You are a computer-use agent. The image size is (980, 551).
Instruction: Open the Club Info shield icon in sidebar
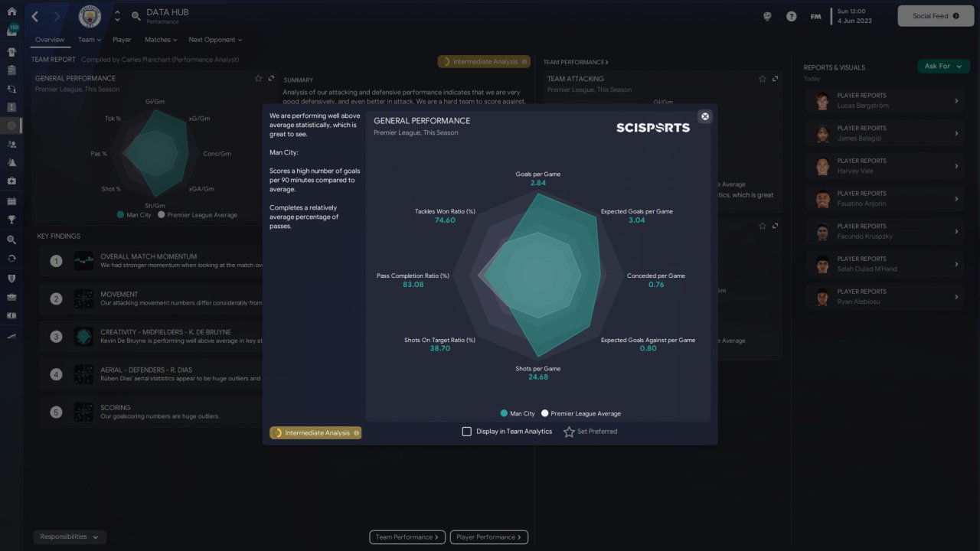click(11, 278)
